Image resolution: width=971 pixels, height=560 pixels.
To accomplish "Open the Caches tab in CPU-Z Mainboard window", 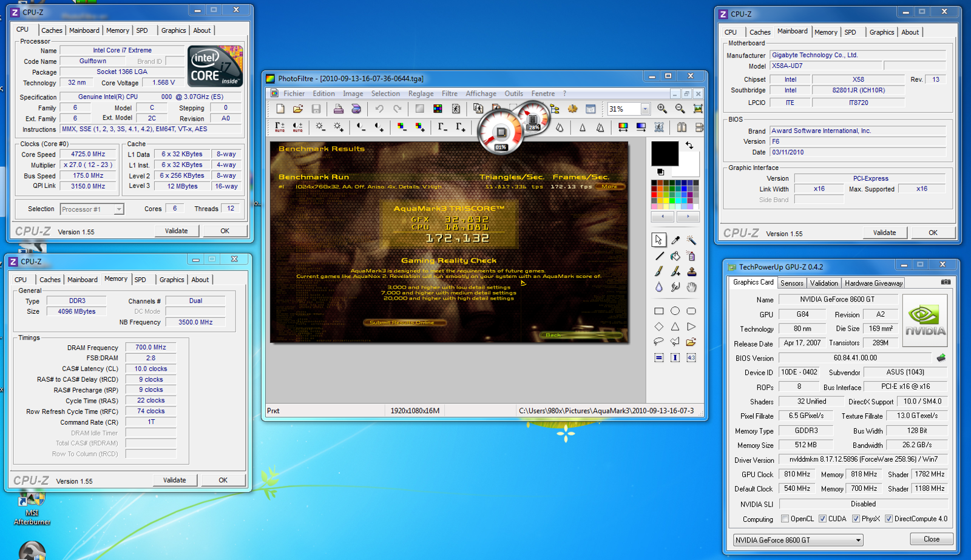I will coord(760,32).
